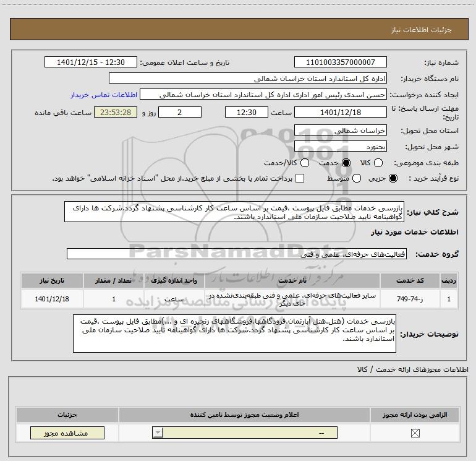Choose the جزیی purchase process option
Screen dimensions: 476x461
tap(393, 178)
